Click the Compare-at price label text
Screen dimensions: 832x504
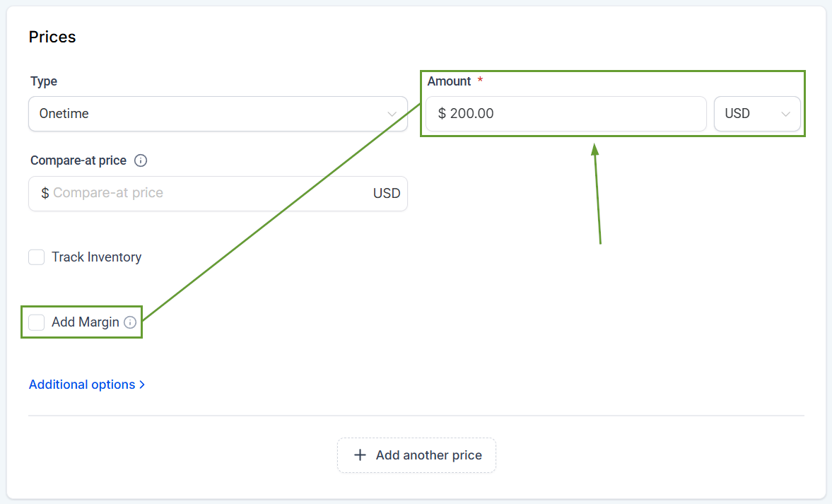pyautogui.click(x=78, y=160)
